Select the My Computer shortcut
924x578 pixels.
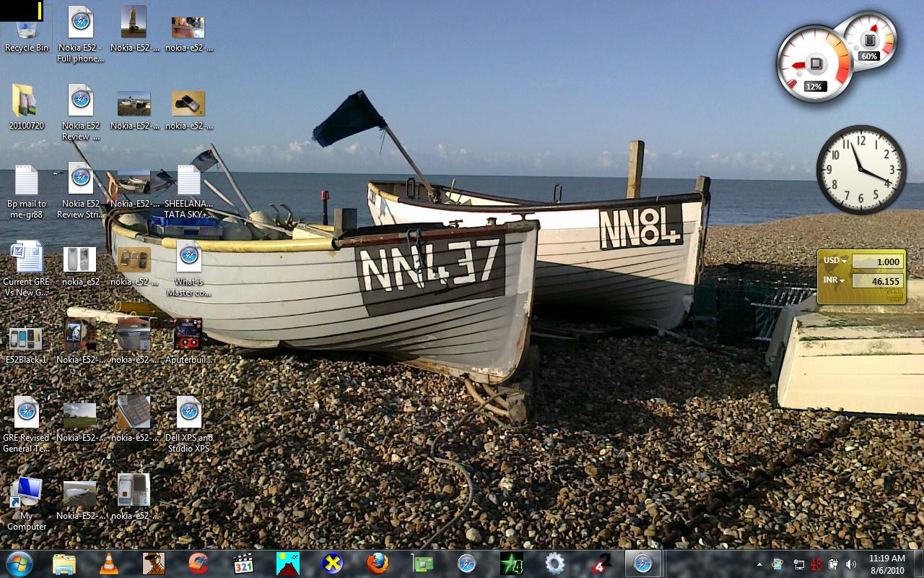27,504
